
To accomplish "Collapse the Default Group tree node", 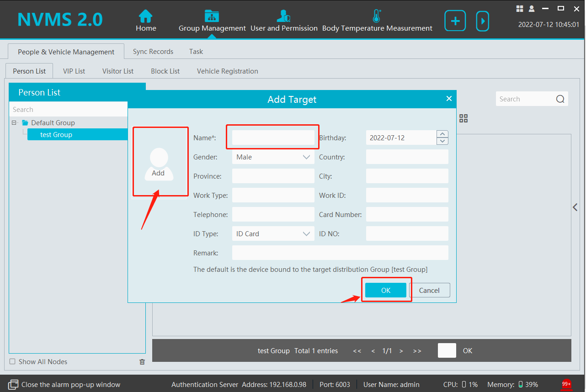I will 14,122.
